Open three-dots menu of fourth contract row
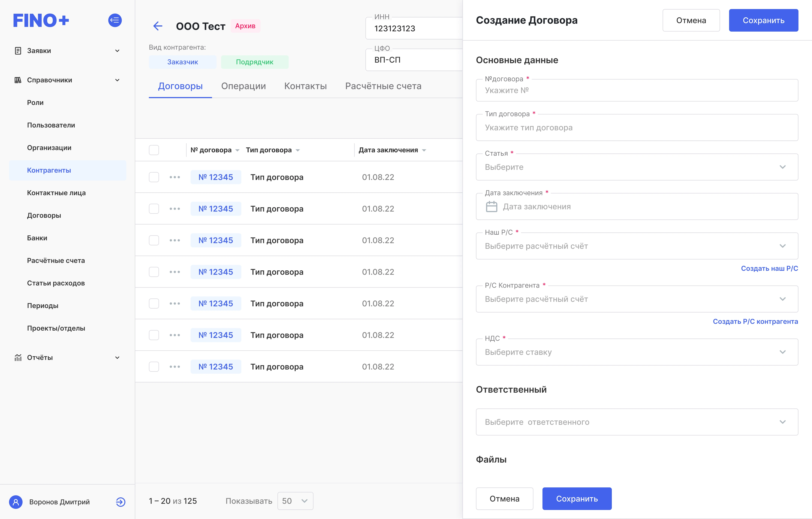Viewport: 812px width, 519px height. pyautogui.click(x=175, y=272)
